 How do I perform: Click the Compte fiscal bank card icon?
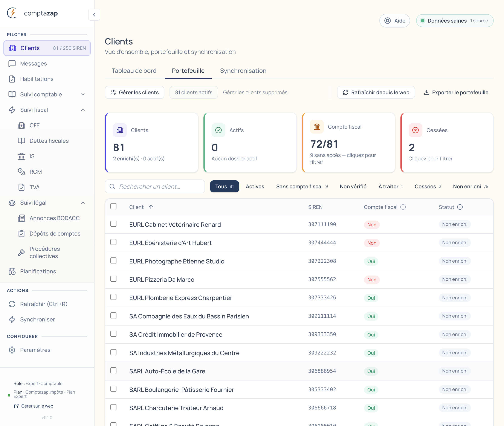pyautogui.click(x=317, y=126)
